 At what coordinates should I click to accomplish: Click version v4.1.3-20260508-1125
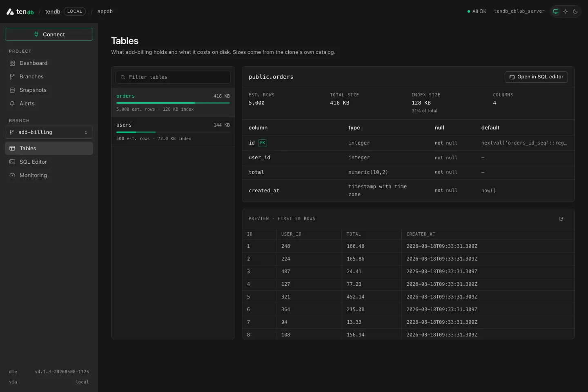[62, 372]
